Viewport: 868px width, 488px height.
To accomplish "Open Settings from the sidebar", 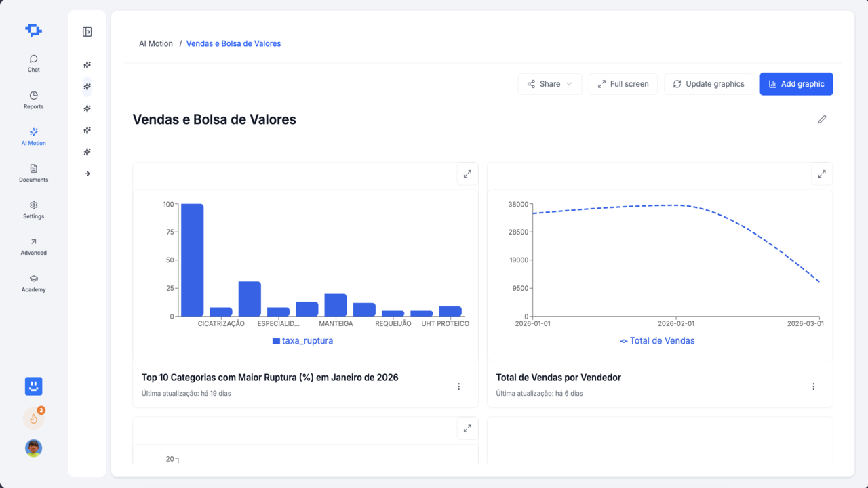I will [x=33, y=209].
